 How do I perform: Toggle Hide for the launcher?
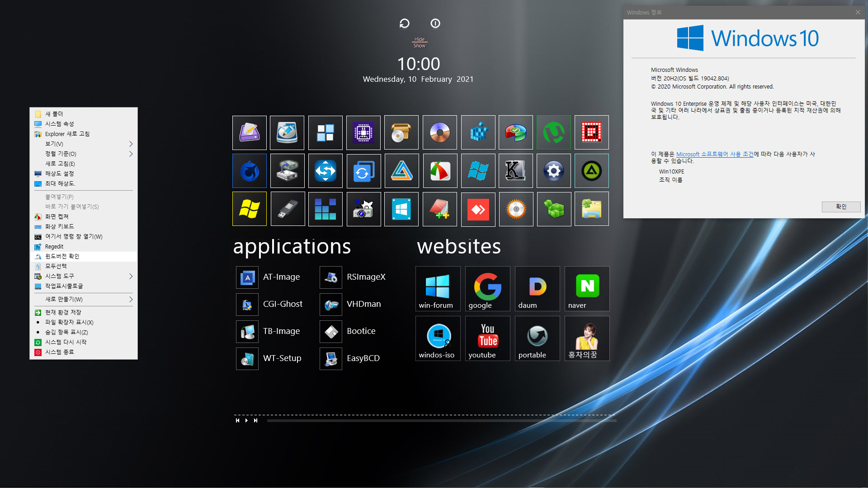coord(420,39)
